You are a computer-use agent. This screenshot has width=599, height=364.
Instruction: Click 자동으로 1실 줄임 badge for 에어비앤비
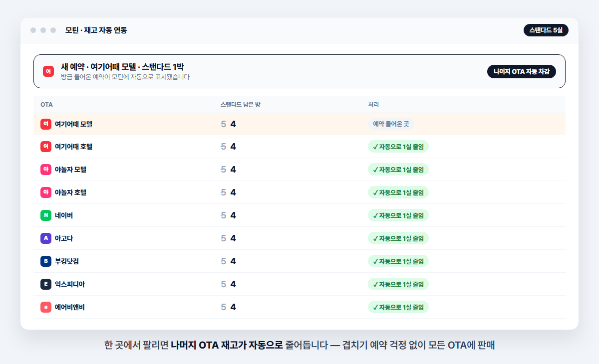tap(398, 307)
